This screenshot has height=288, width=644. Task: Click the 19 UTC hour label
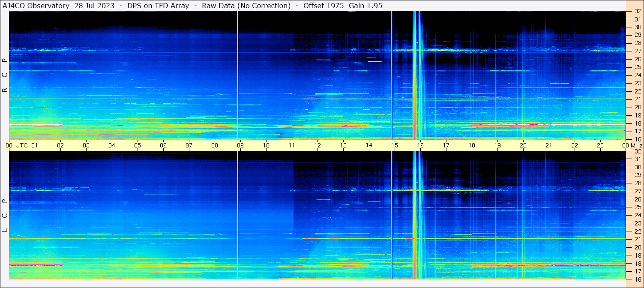tap(497, 145)
